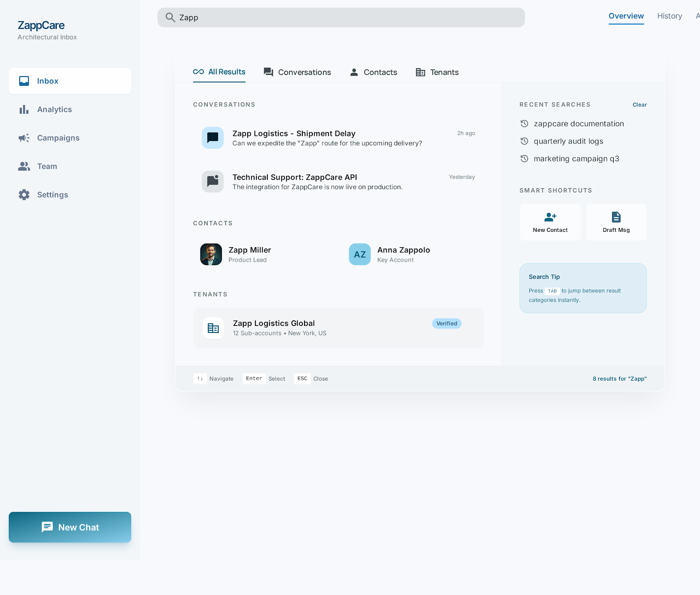Switch to the Contacts results tab

(x=374, y=72)
